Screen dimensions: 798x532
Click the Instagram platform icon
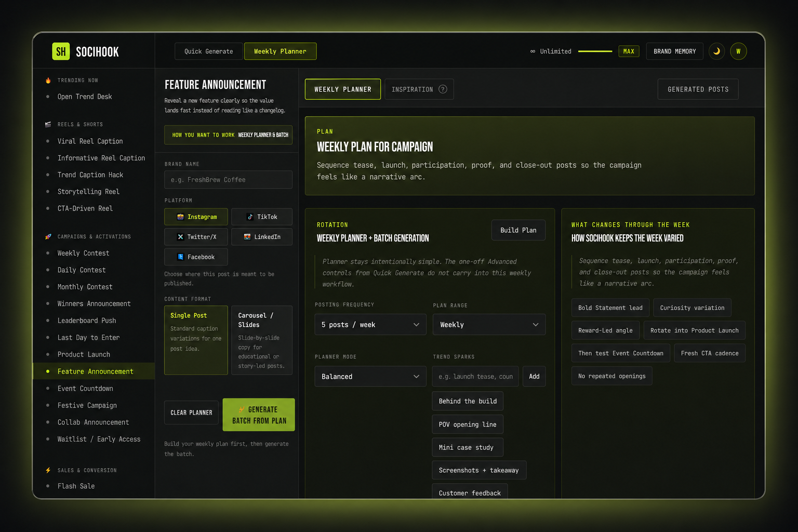(x=180, y=217)
